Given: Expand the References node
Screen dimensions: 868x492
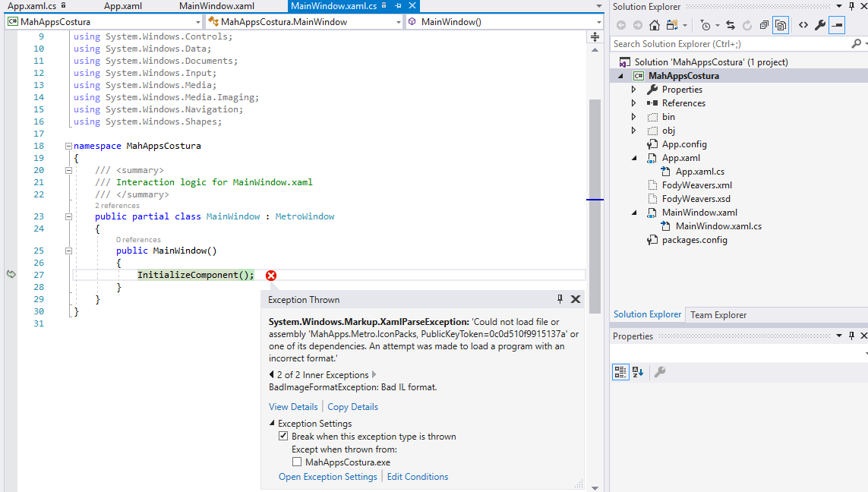Looking at the screenshot, I should (x=633, y=102).
